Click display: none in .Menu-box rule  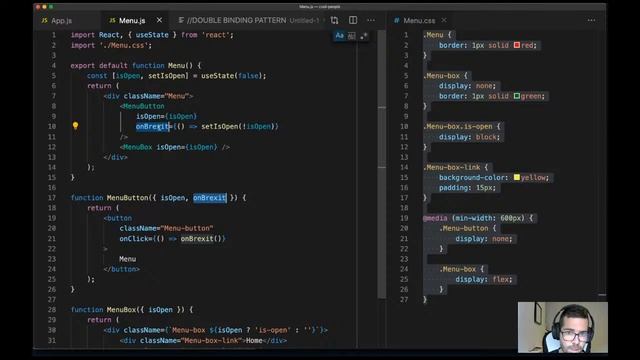point(467,86)
